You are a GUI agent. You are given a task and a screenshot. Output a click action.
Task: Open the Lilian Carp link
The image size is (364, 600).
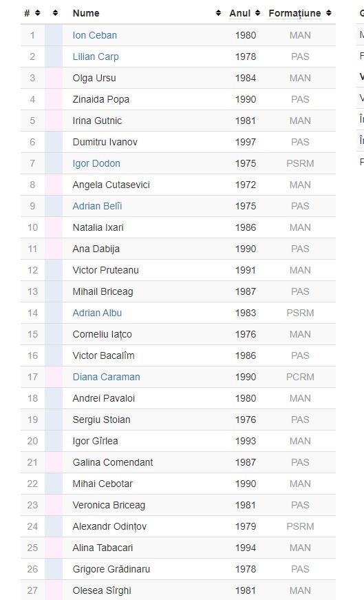point(96,56)
